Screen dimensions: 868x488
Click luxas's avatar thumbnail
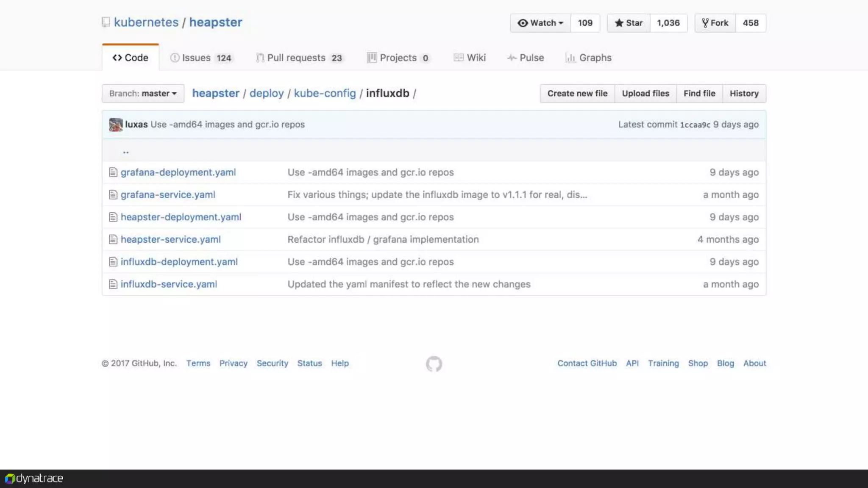click(115, 125)
